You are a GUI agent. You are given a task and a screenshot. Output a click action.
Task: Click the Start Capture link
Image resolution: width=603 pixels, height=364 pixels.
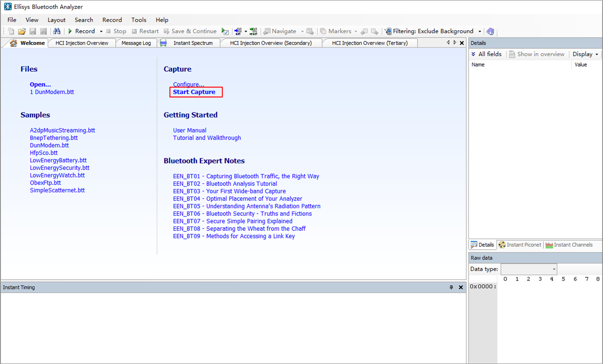(x=194, y=92)
